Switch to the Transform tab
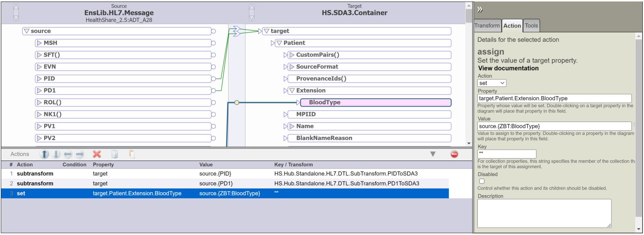 click(x=487, y=26)
